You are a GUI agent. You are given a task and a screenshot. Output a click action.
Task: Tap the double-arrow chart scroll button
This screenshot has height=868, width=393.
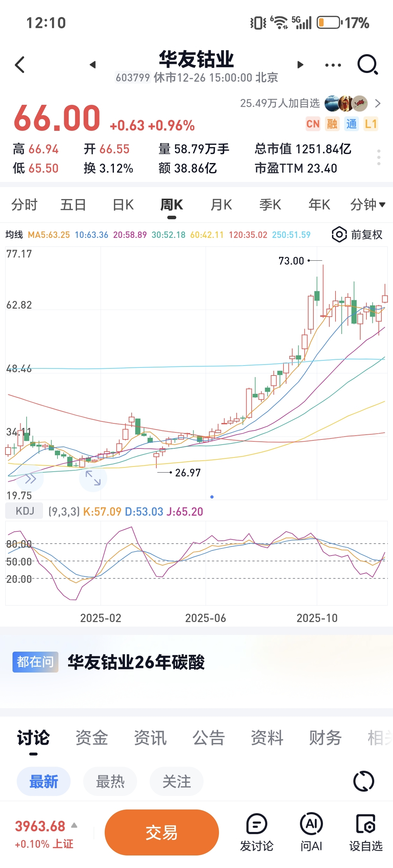(x=30, y=478)
